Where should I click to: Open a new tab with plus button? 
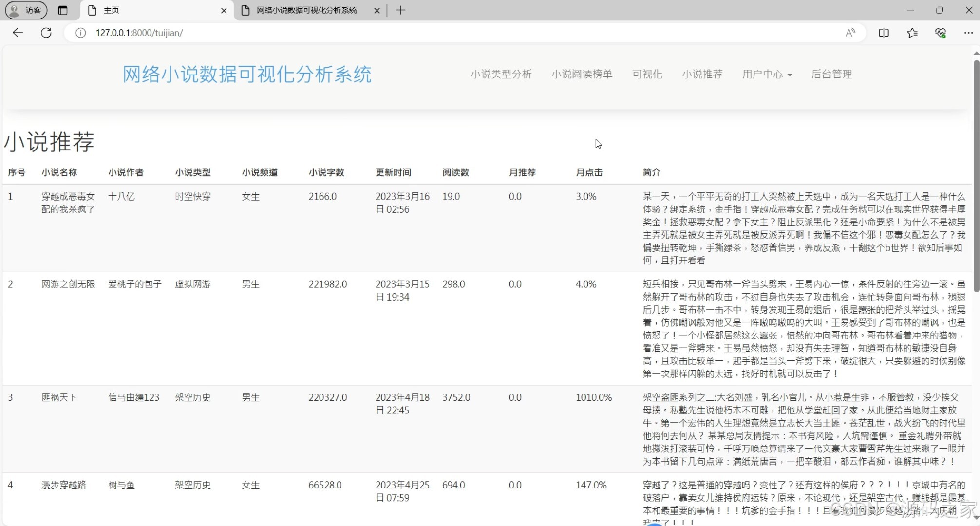(x=400, y=10)
